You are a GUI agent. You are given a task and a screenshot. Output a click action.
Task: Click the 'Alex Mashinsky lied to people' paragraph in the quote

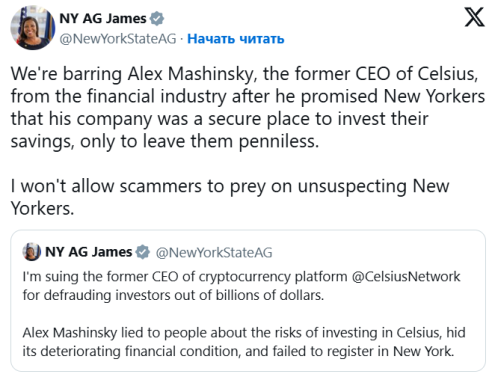[x=244, y=342]
